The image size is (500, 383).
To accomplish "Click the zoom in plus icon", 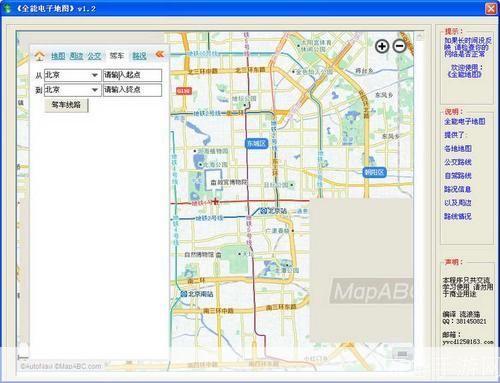I will tap(382, 46).
